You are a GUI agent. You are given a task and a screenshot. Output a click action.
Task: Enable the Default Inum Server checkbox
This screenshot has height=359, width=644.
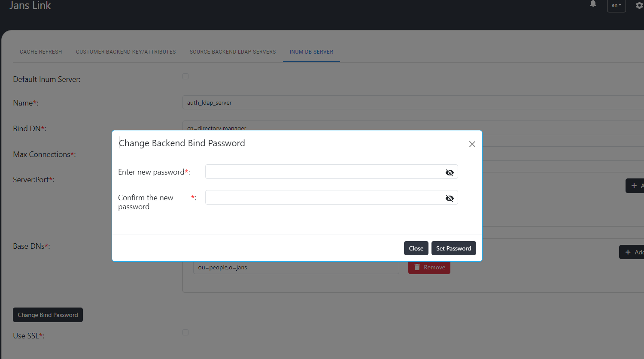(x=185, y=76)
